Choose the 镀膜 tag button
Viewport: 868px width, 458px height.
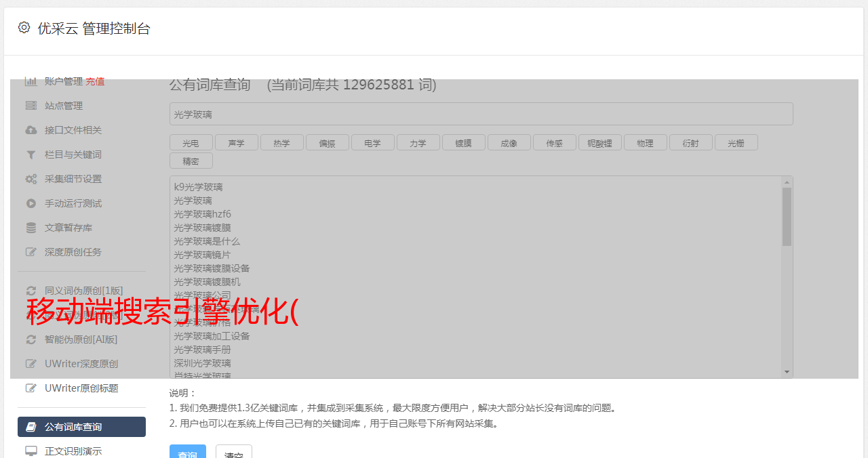464,142
